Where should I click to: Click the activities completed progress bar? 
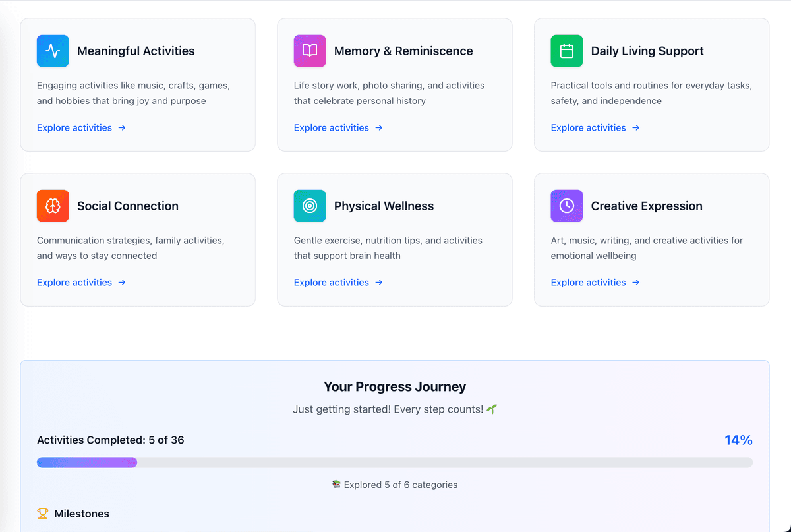[394, 463]
